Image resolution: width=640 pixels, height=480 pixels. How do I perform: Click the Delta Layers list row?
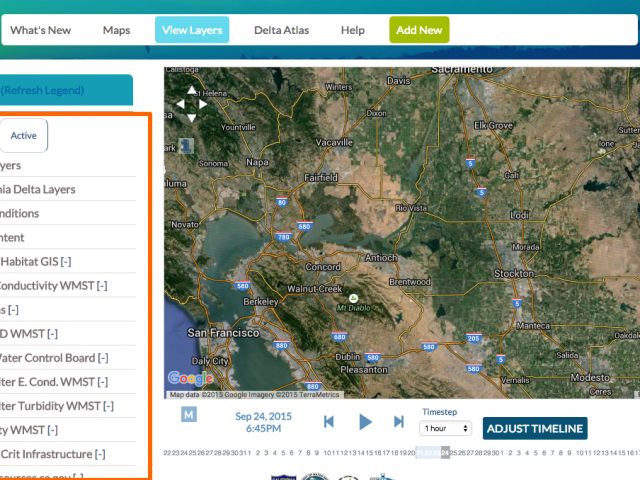(67, 189)
